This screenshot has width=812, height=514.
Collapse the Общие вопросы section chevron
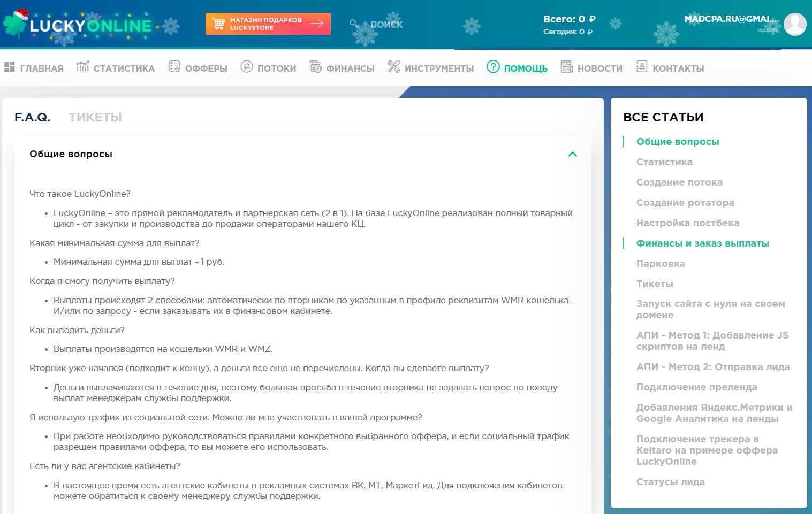572,154
